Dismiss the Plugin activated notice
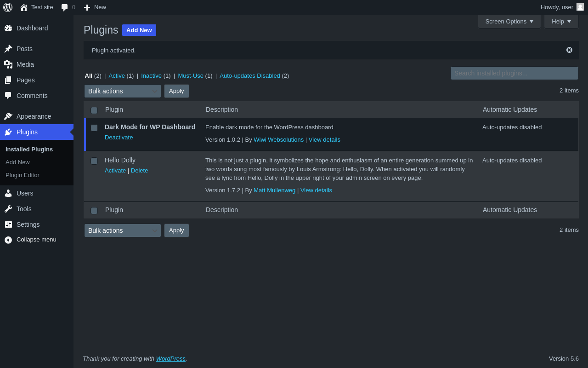 (569, 50)
